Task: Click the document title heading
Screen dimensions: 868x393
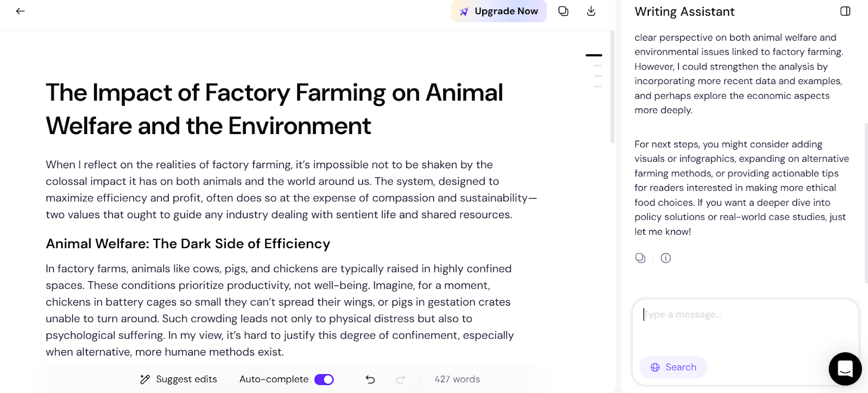Action: pos(275,109)
